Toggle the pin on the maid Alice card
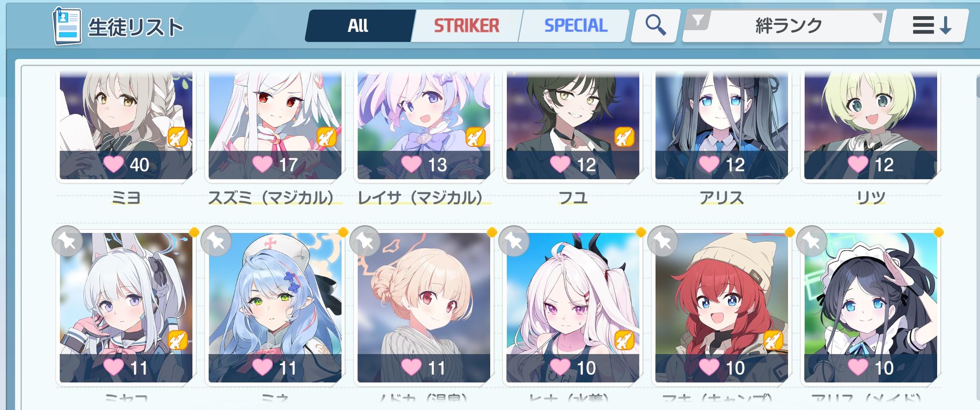Viewport: 980px width, 410px height. pyautogui.click(x=812, y=241)
